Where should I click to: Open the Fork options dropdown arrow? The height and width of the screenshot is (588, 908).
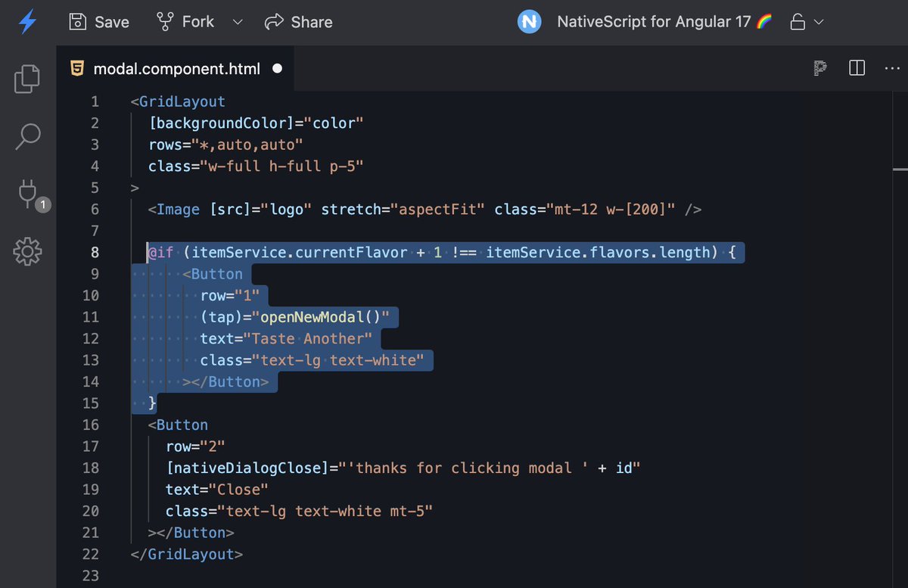[x=238, y=22]
